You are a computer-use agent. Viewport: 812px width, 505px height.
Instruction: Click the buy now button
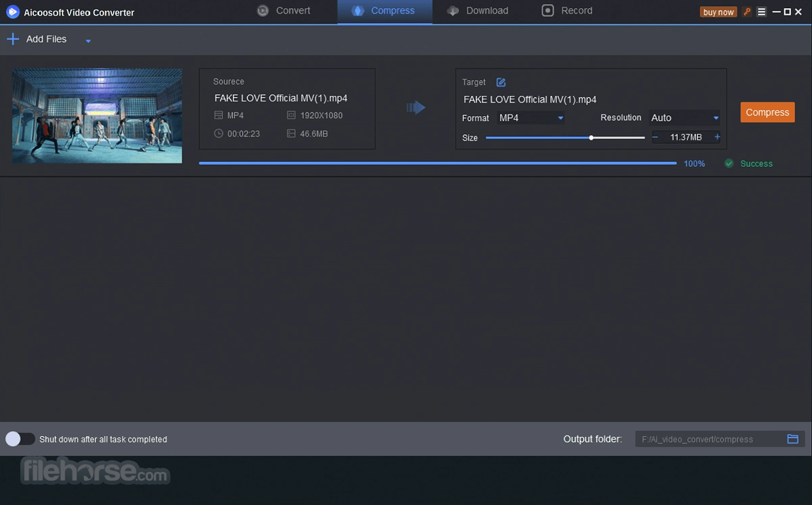tap(718, 12)
